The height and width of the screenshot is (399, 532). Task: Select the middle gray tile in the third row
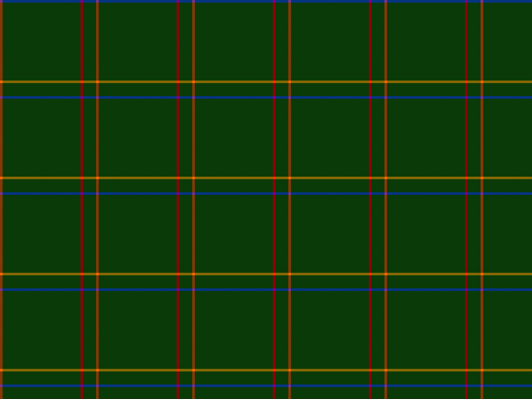pos(241,234)
